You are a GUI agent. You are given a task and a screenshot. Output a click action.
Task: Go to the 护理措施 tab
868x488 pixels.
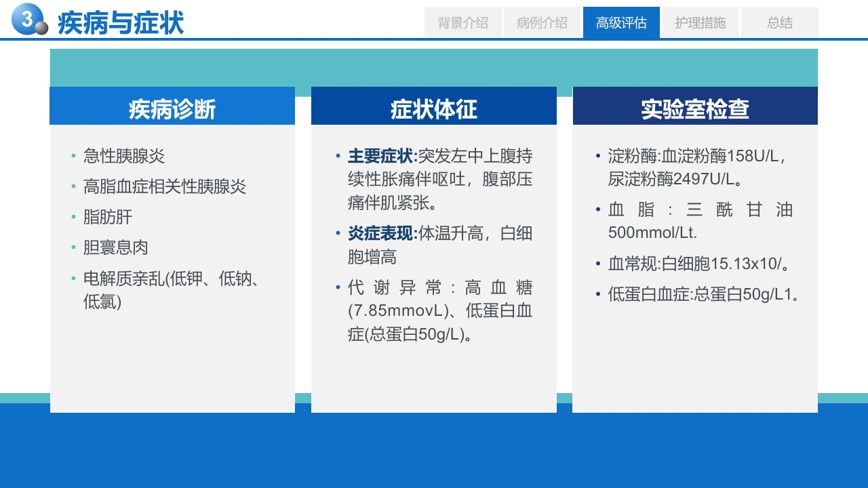coord(701,22)
